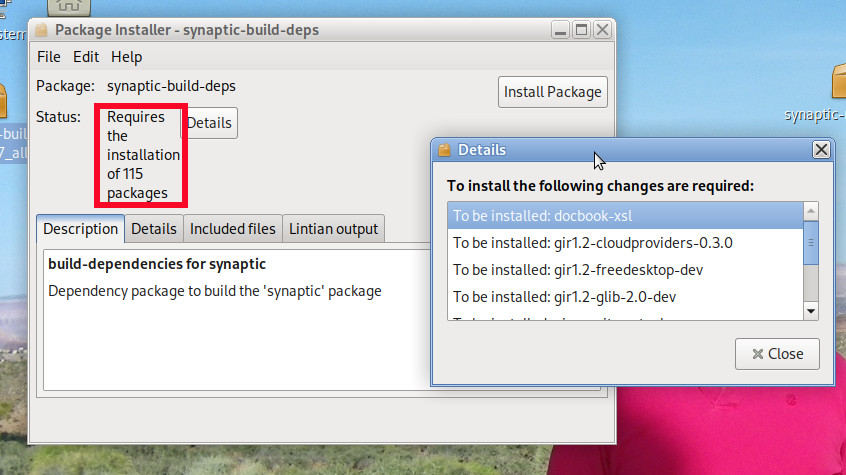The width and height of the screenshot is (846, 475).
Task: Switch to the Description tab
Action: coord(80,229)
